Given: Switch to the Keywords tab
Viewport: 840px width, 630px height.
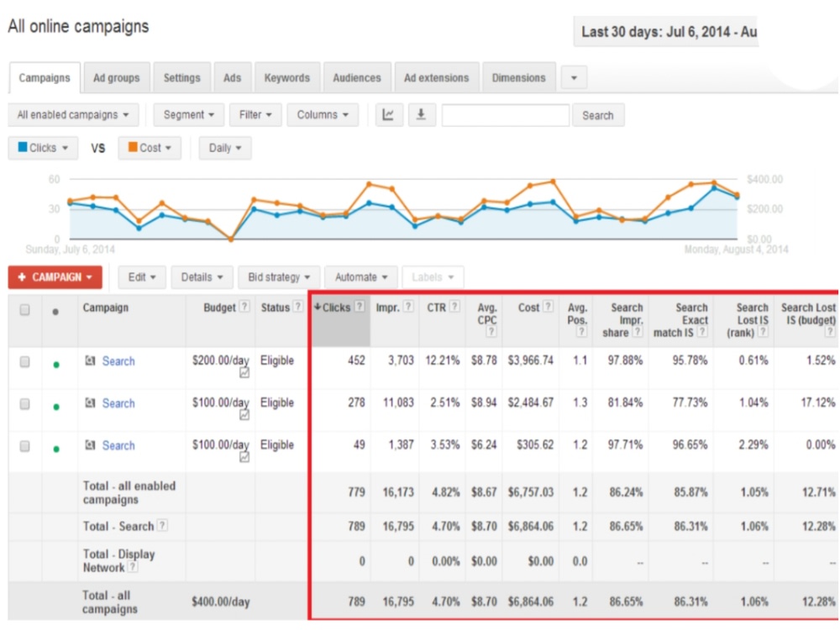Looking at the screenshot, I should 287,77.
